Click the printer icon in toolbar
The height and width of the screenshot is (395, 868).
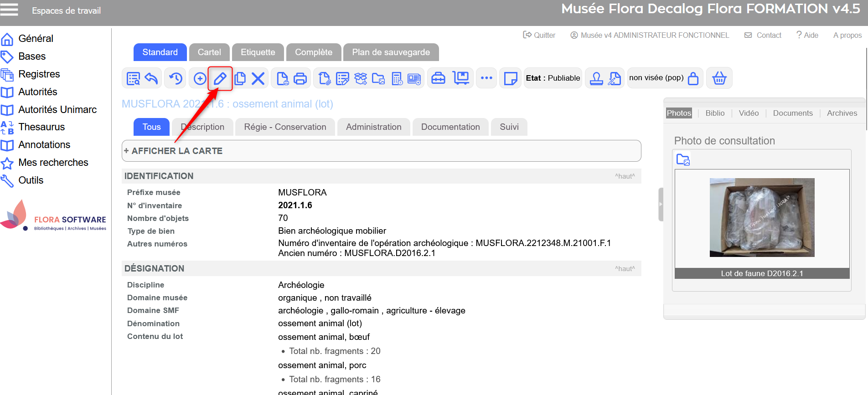[300, 78]
